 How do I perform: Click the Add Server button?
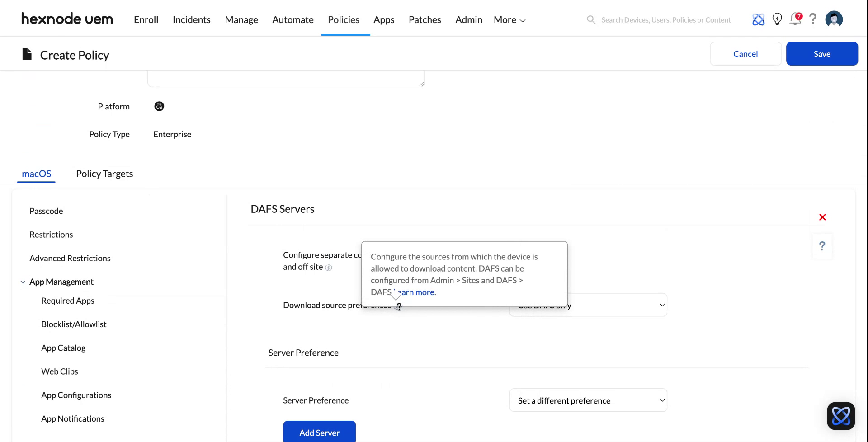point(319,432)
